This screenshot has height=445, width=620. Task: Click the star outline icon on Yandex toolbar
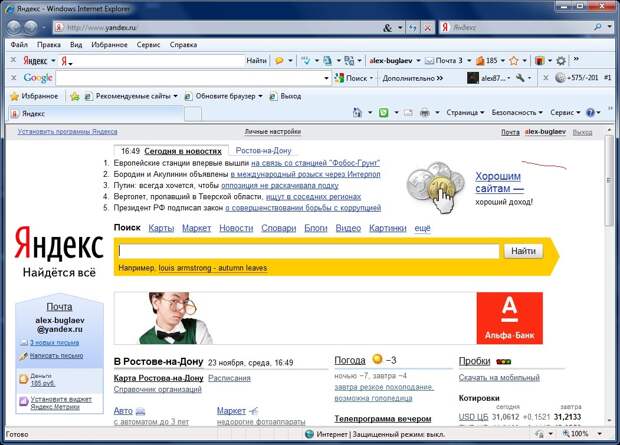pos(514,61)
